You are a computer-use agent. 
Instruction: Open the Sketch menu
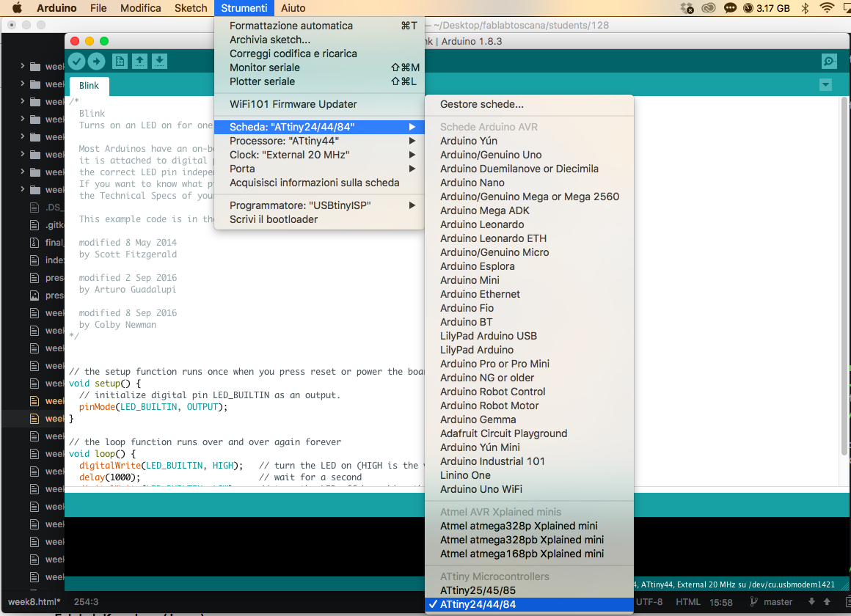click(x=191, y=8)
